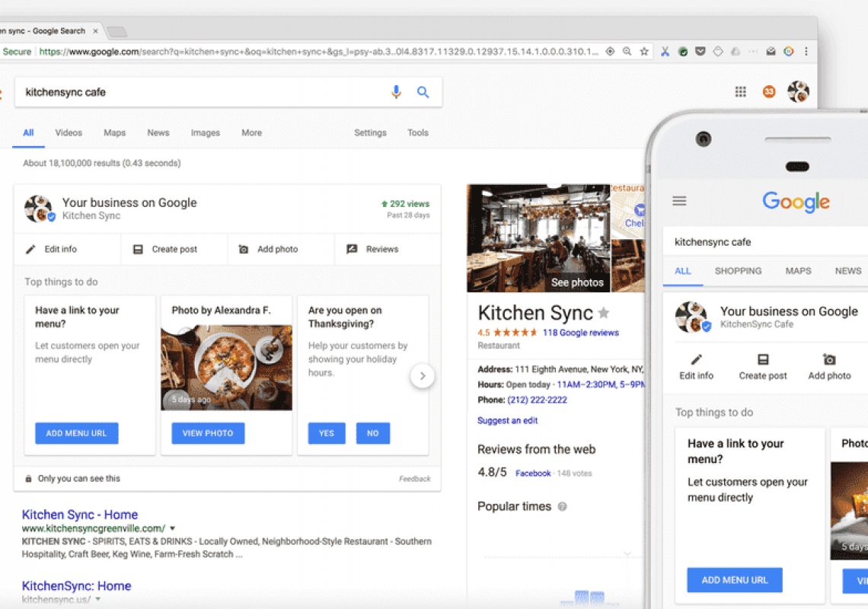This screenshot has width=868, height=609.
Task: Select the All search tab
Action: [x=28, y=133]
